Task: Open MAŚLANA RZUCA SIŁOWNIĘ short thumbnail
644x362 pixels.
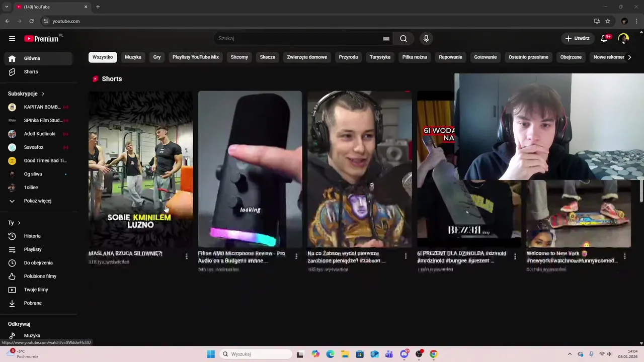Action: tap(140, 169)
